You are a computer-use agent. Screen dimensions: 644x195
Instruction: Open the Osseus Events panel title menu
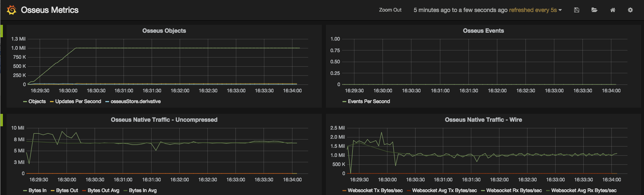coord(483,31)
